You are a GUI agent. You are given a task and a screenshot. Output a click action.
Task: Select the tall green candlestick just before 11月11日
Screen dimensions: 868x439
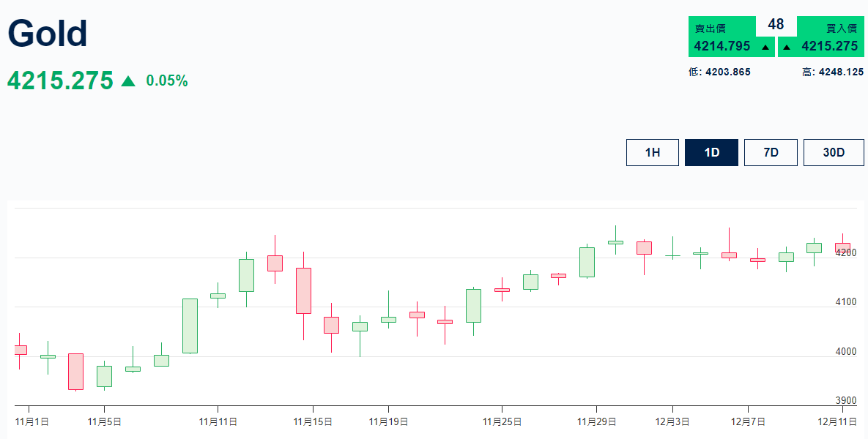click(x=190, y=326)
